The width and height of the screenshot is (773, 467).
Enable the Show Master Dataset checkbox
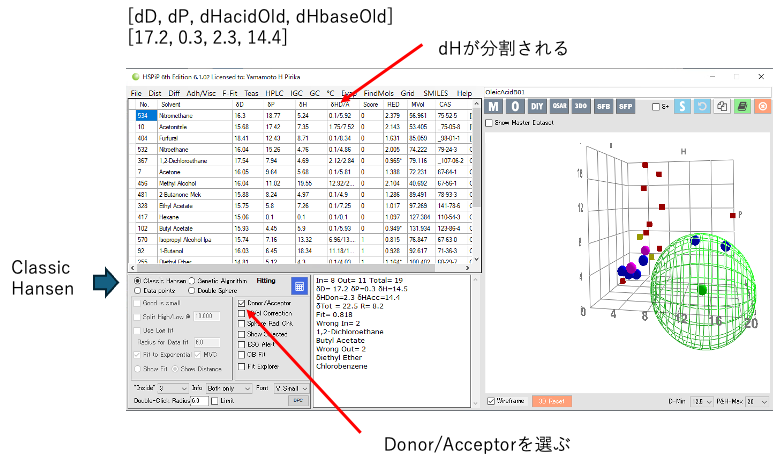coord(489,123)
